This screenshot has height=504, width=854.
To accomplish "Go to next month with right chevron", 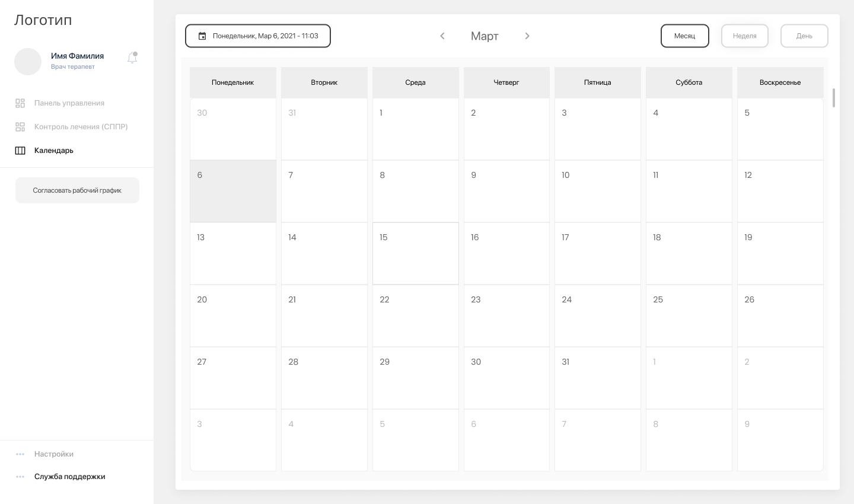I will (x=527, y=36).
